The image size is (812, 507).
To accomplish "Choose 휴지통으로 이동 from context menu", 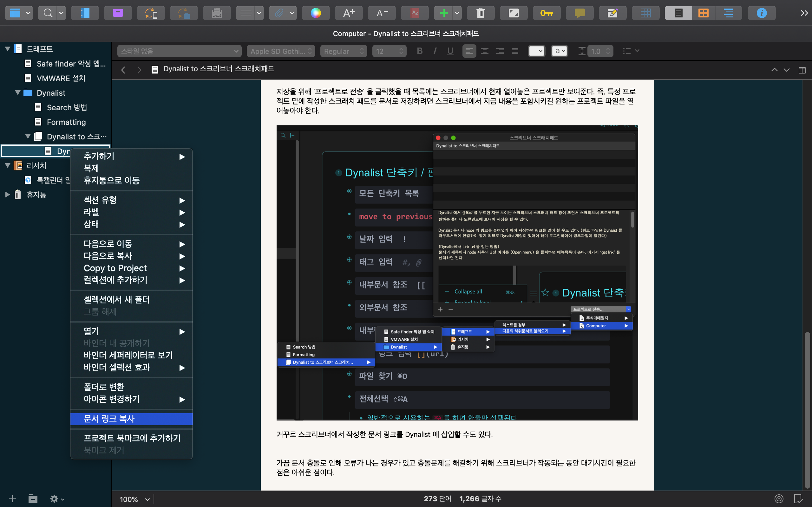I will 111,180.
